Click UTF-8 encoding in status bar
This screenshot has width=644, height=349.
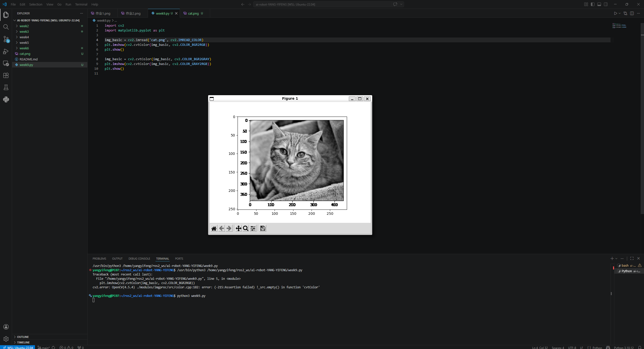(x=572, y=347)
